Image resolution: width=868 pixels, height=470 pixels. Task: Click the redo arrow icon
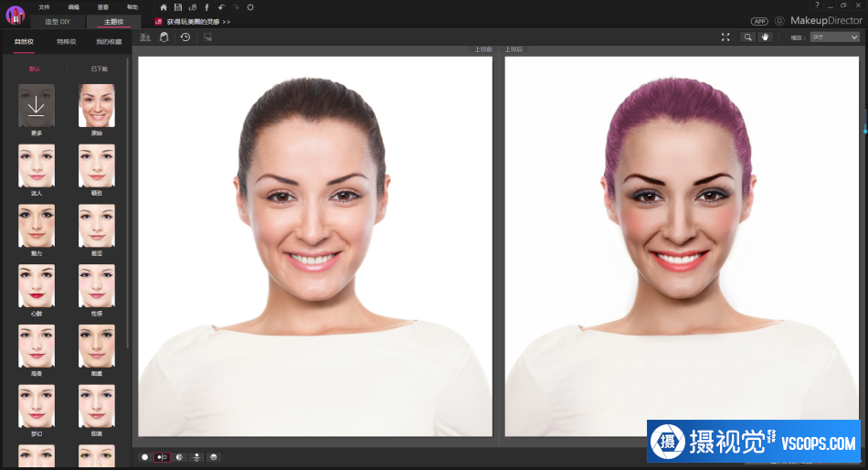236,7
